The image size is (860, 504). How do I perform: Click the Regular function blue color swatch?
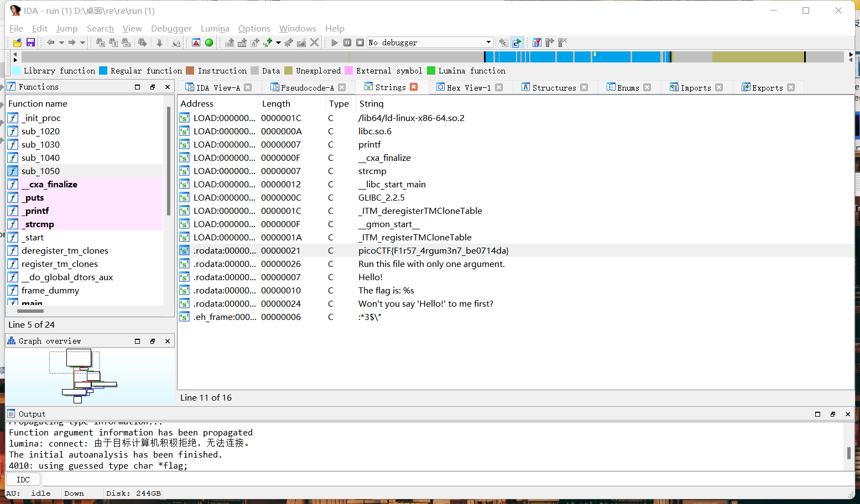click(103, 70)
